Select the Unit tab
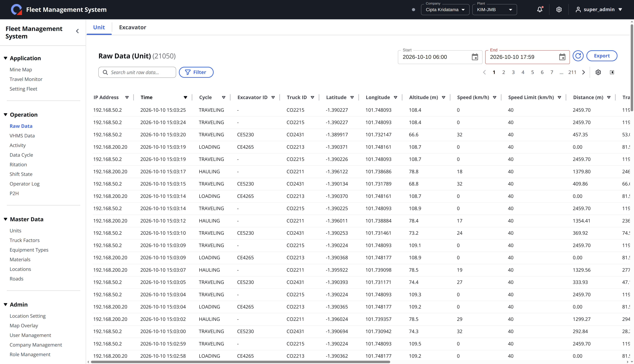The height and width of the screenshot is (364, 634). [99, 27]
